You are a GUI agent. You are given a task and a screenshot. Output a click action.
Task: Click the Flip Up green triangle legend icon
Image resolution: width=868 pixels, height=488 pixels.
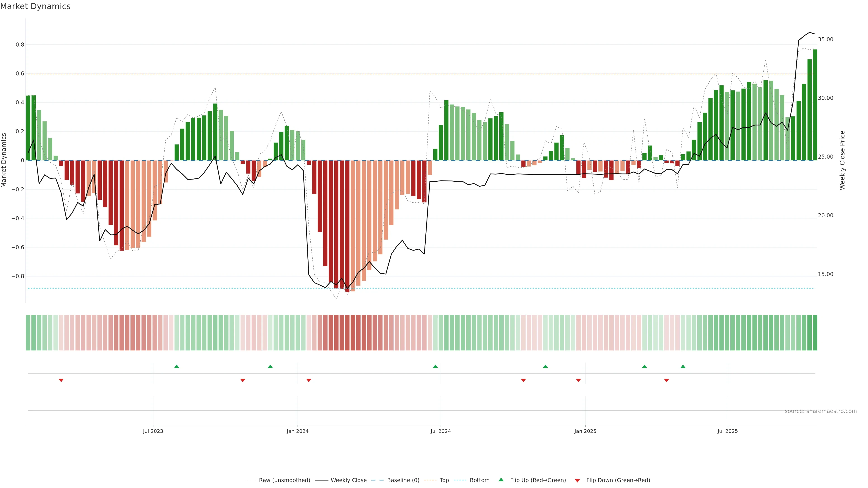coord(501,480)
